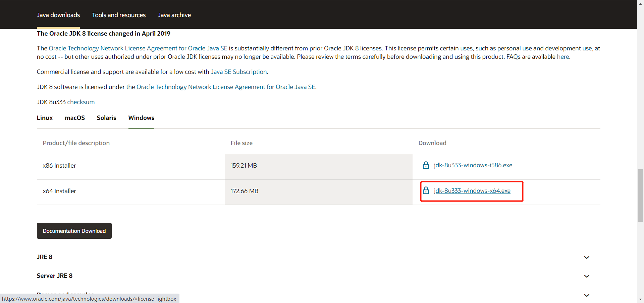Viewport: 644px width, 303px height.
Task: Go to Java archive nav item
Action: click(174, 15)
